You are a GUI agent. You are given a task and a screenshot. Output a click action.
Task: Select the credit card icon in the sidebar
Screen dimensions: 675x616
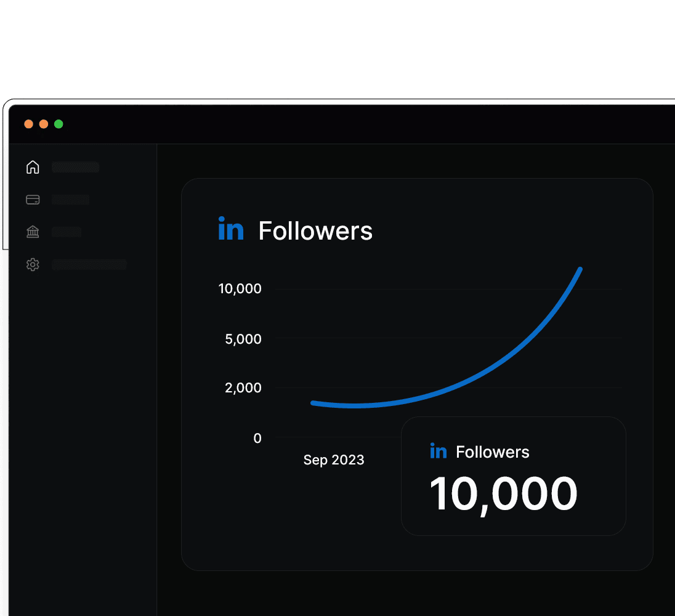(x=33, y=200)
